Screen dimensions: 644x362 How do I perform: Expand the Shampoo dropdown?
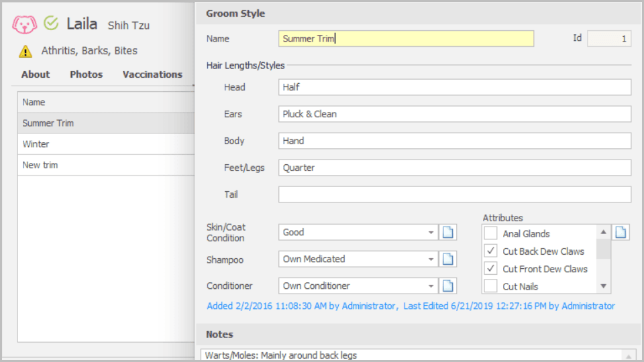431,259
